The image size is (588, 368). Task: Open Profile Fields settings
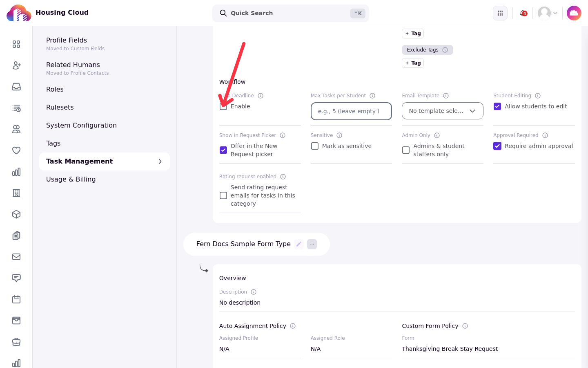pos(105,44)
